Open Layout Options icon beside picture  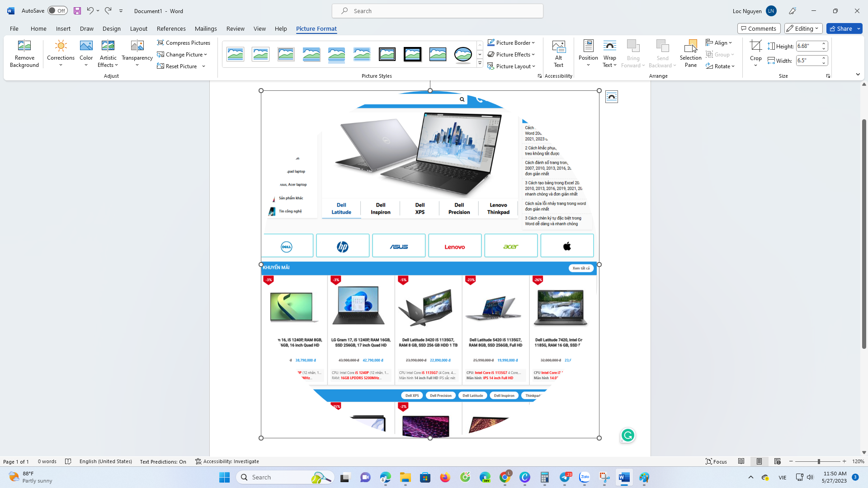pos(611,97)
